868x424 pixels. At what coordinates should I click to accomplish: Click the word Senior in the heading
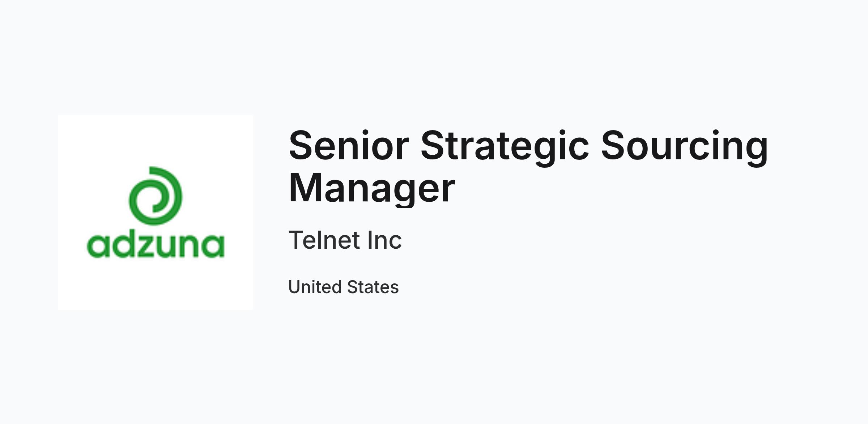coord(349,145)
